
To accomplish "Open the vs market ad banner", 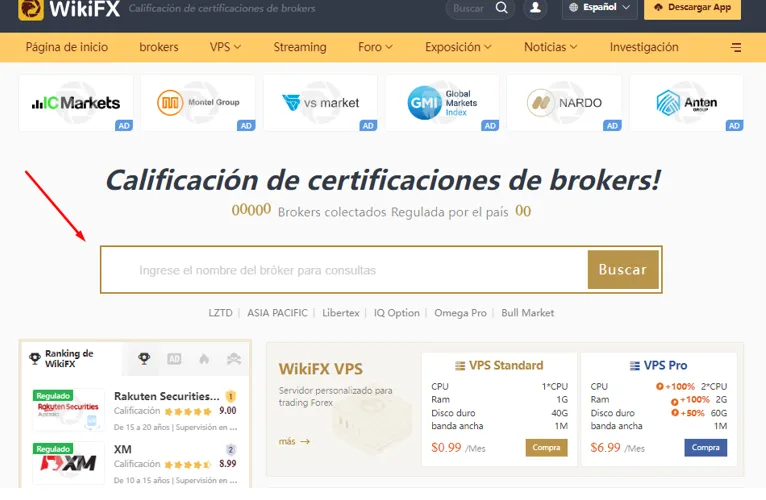I will click(320, 103).
